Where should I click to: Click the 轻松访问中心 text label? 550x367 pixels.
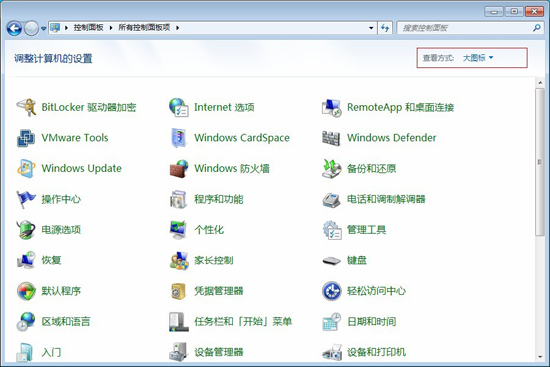pyautogui.click(x=376, y=291)
